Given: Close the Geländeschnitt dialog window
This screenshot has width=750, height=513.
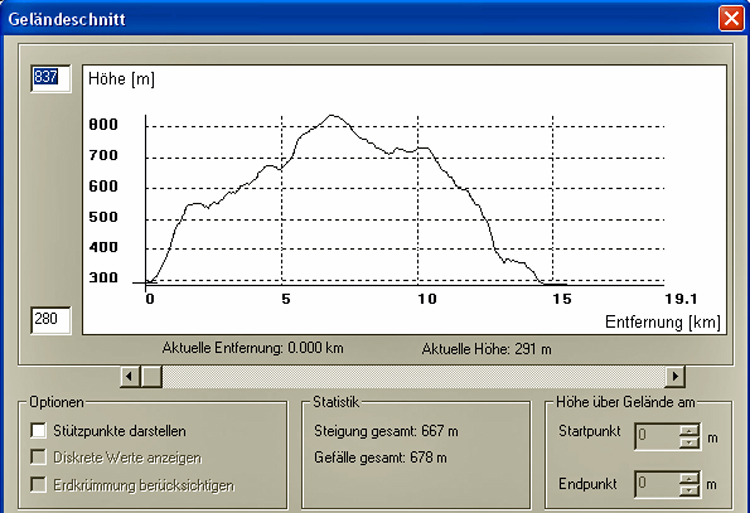Looking at the screenshot, I should 730,17.
